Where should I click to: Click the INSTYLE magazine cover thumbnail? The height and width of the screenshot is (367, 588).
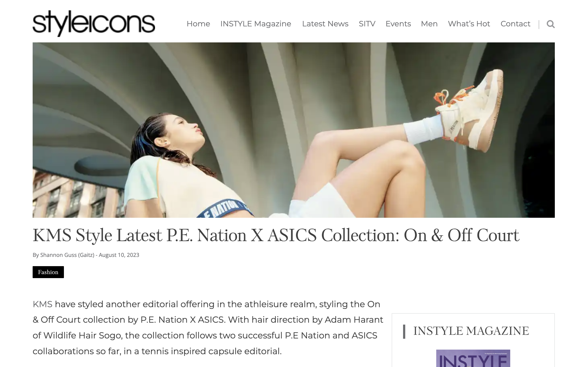pyautogui.click(x=473, y=358)
